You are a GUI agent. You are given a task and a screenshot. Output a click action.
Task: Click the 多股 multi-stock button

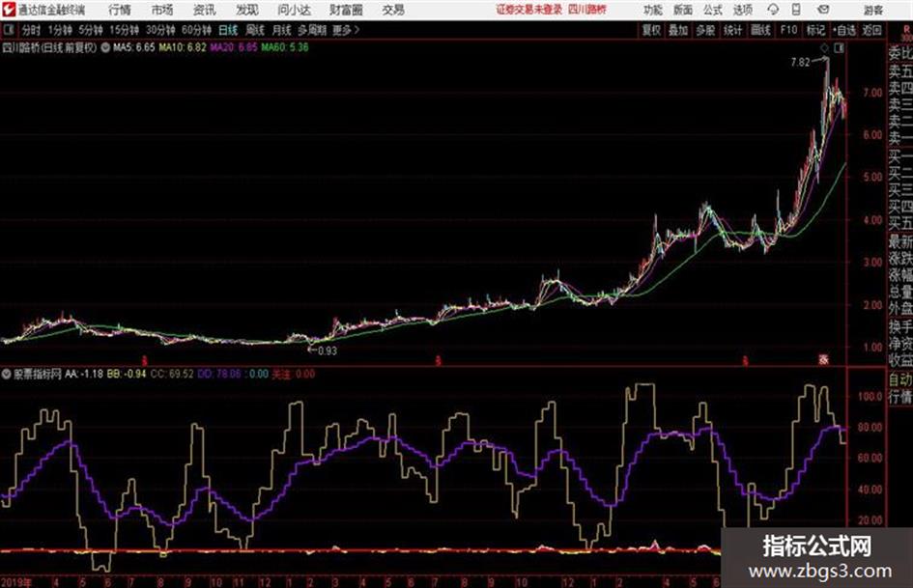tap(705, 30)
